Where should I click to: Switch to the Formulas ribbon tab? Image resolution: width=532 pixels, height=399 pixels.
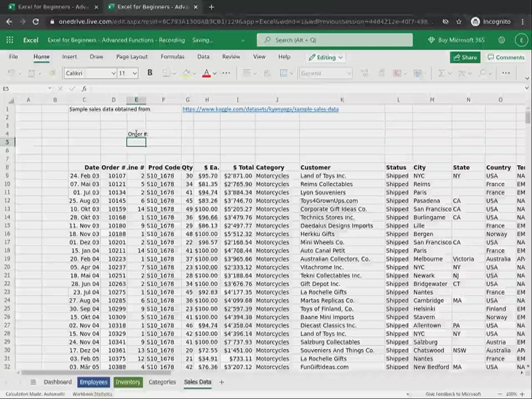coord(172,57)
